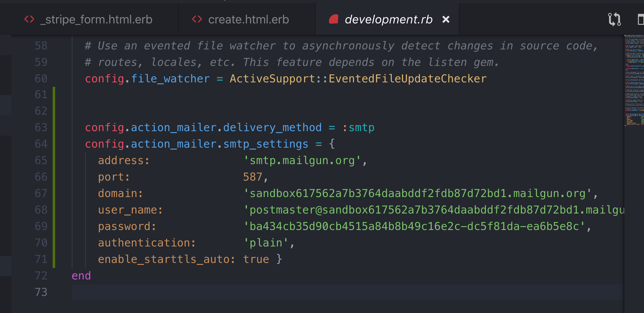Click line number 72 in the gutter
The height and width of the screenshot is (313, 644).
click(x=41, y=276)
